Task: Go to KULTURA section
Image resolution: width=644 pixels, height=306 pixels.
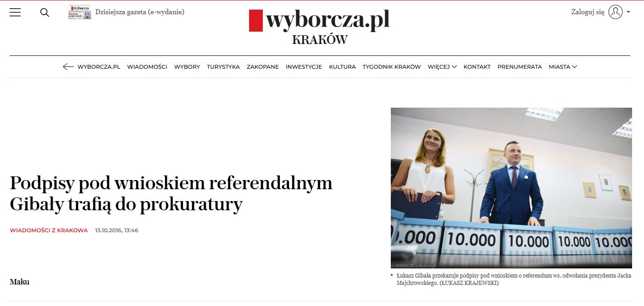Action: point(342,67)
